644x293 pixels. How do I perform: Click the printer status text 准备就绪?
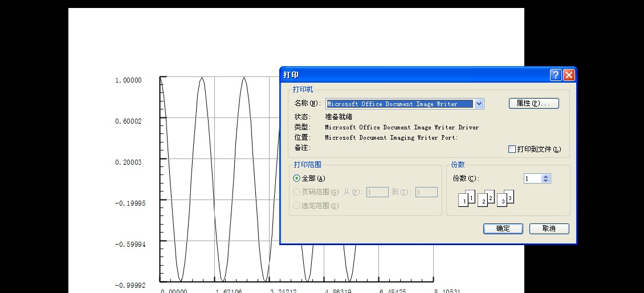[339, 117]
